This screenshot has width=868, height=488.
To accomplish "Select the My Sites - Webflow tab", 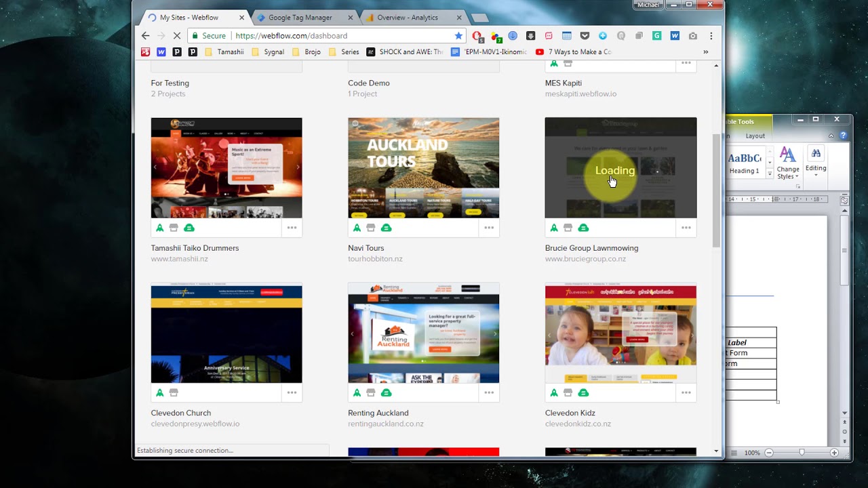I will pos(189,18).
